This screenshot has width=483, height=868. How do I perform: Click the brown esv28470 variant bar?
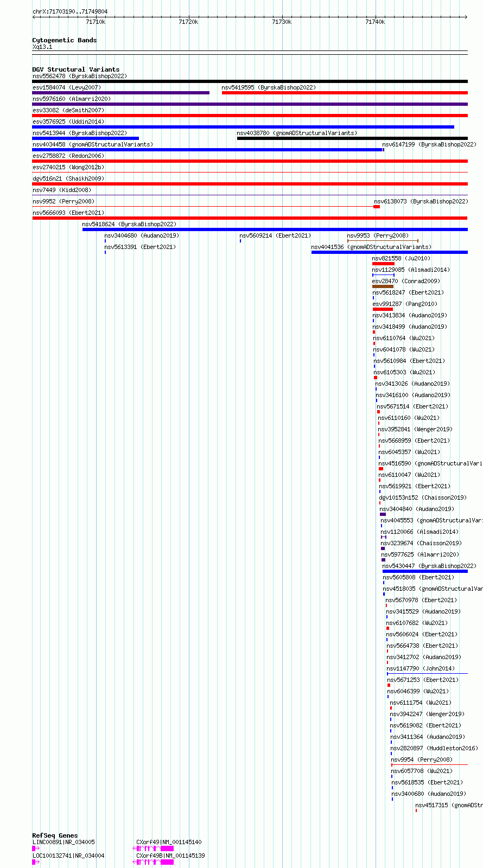(x=383, y=286)
